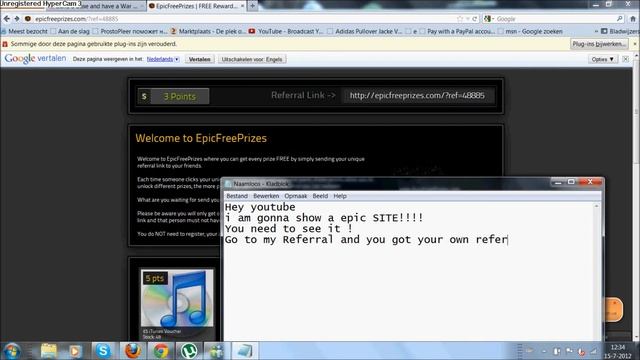
Task: Open Bestand menu in Kladblok
Action: point(237,196)
